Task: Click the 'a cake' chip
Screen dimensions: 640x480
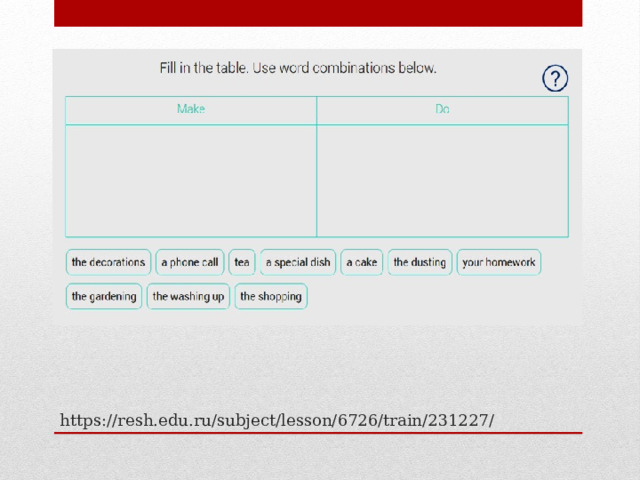Action: 362,262
